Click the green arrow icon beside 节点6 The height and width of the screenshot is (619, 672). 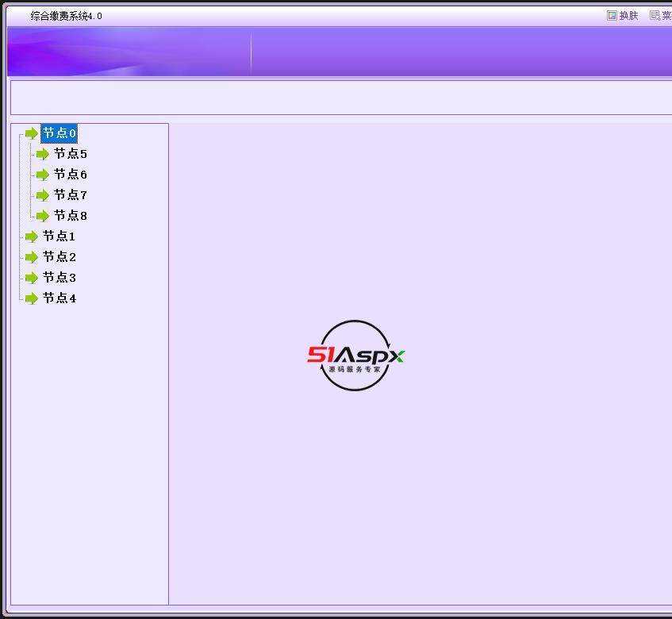pyautogui.click(x=43, y=175)
